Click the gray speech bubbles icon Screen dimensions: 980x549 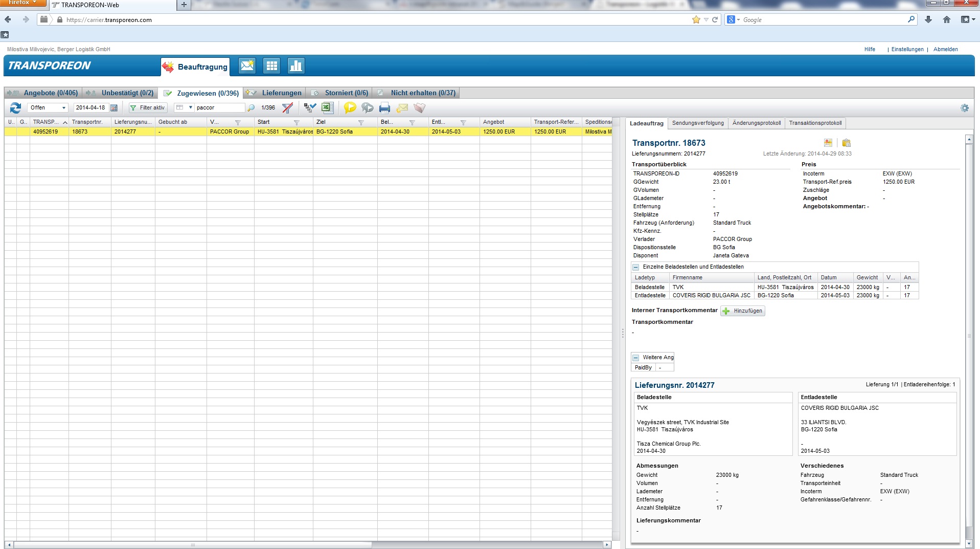click(368, 108)
